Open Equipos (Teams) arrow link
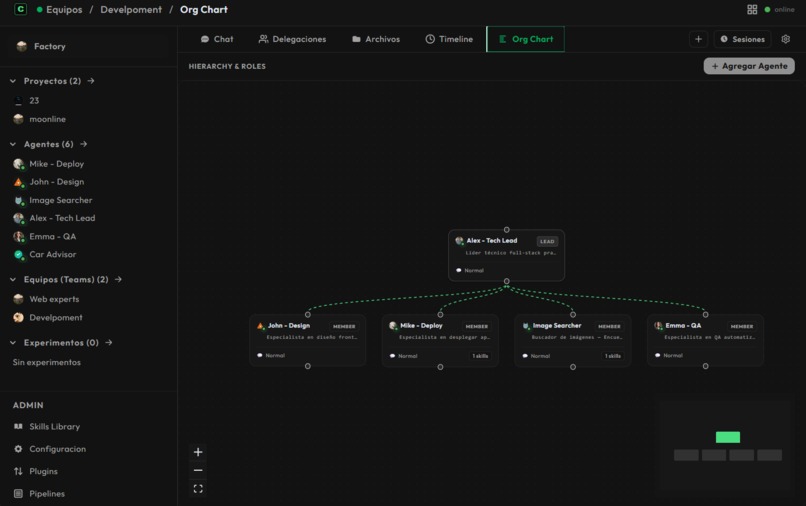This screenshot has height=506, width=806. [x=118, y=279]
